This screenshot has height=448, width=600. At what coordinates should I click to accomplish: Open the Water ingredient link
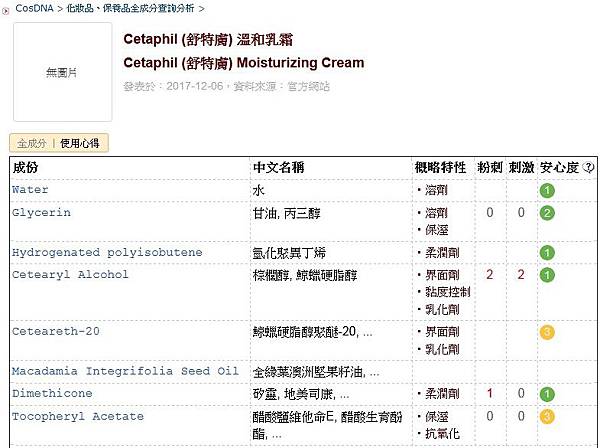click(x=30, y=189)
